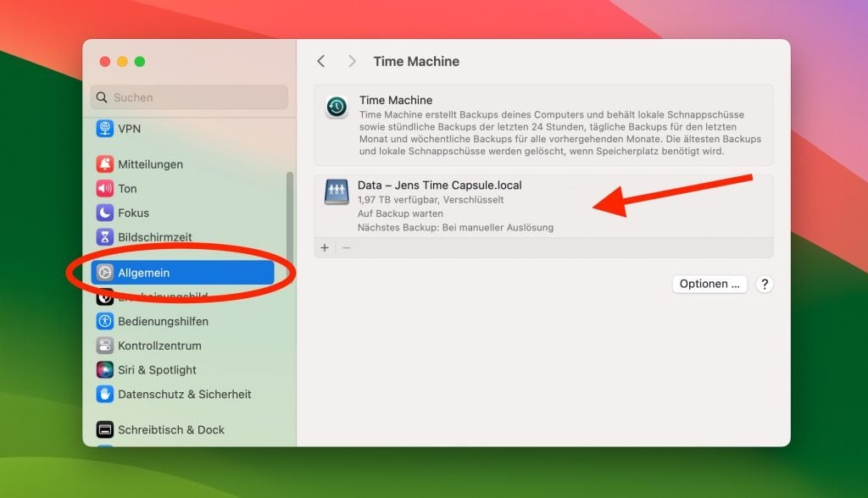
Task: Open the Optionen ... button
Action: pos(709,284)
